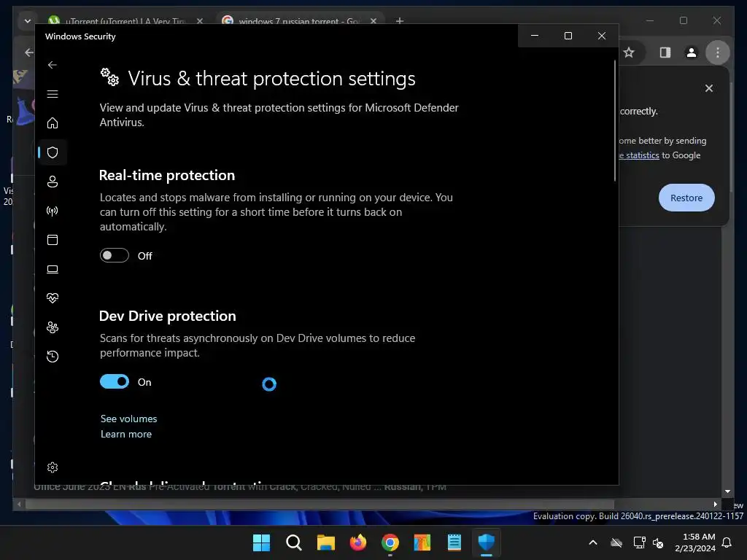Screen dimensions: 747x560
Task: Close the windows 7 russian torrent tab
Action: (373, 21)
